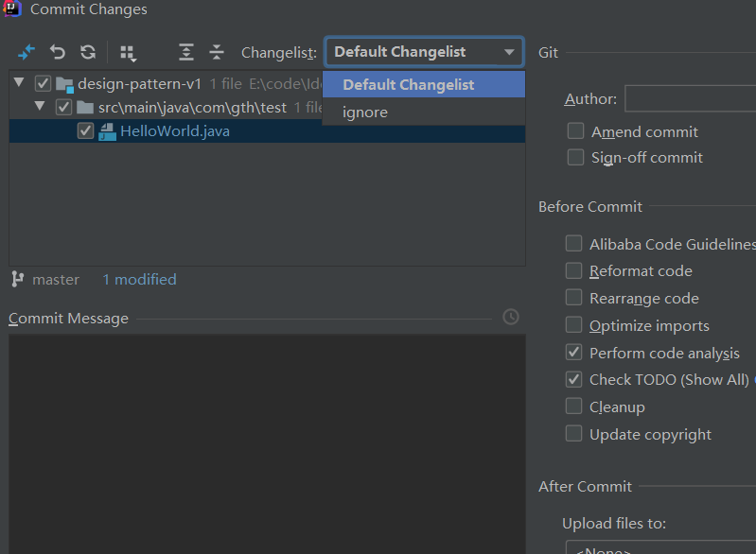Screen dimensions: 756x554
Task: Open the Upload files to dropdown
Action: tap(660, 548)
